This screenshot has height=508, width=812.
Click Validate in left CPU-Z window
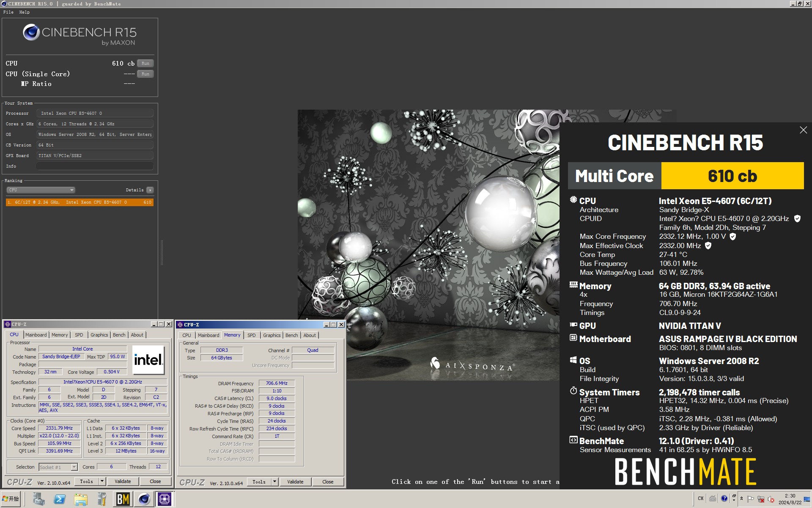[123, 481]
